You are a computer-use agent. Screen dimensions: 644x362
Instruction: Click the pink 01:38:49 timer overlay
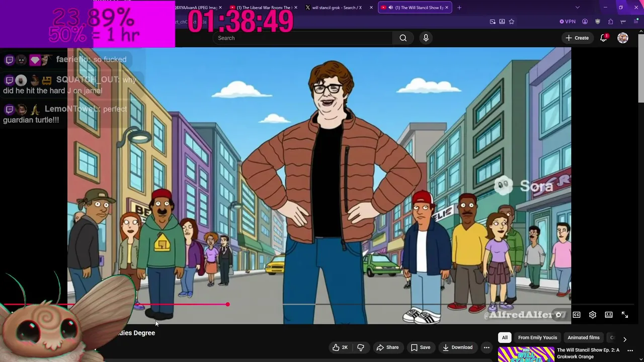point(240,22)
